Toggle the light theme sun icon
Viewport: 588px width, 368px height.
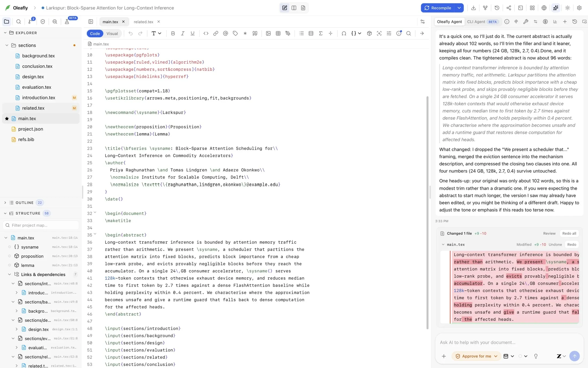(x=567, y=8)
